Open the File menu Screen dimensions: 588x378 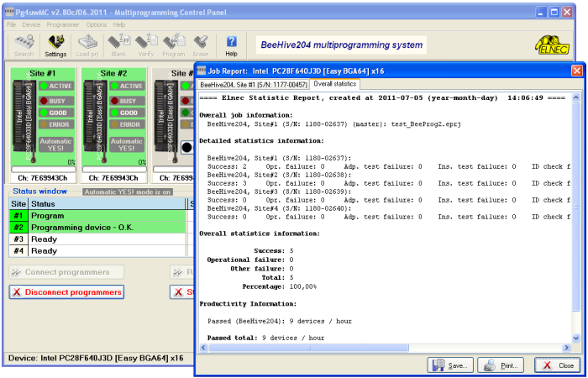coord(11,24)
